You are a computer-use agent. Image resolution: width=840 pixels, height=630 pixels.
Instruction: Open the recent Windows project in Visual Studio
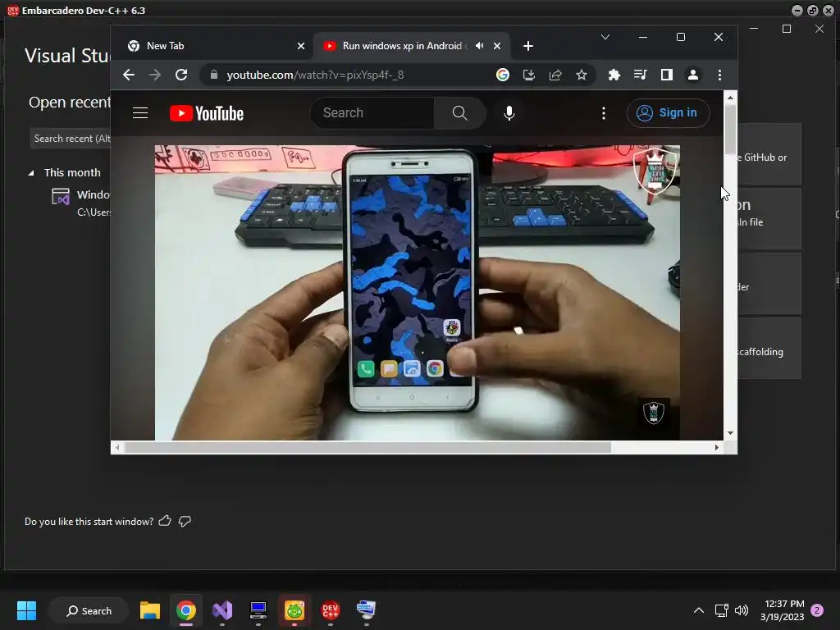(x=80, y=203)
